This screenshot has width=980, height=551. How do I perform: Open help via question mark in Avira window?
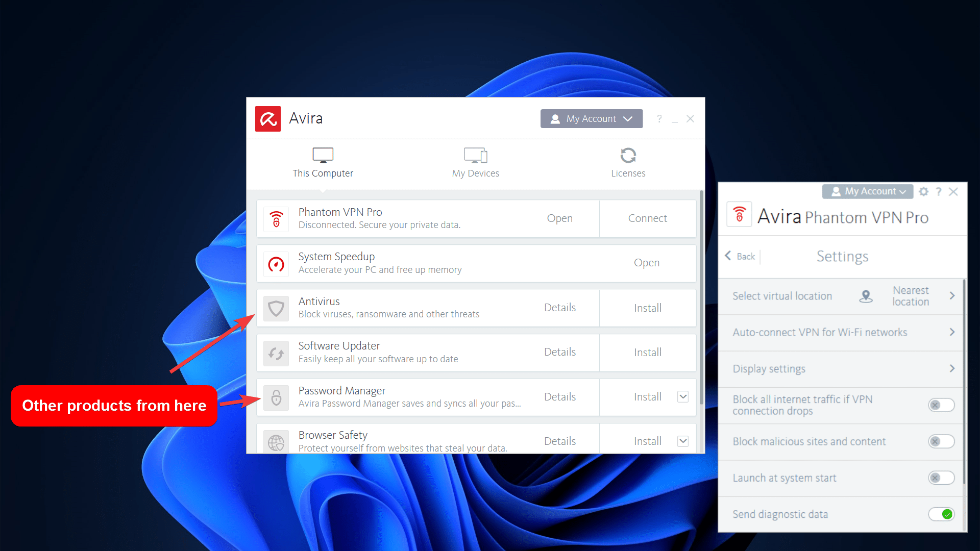[x=659, y=119]
